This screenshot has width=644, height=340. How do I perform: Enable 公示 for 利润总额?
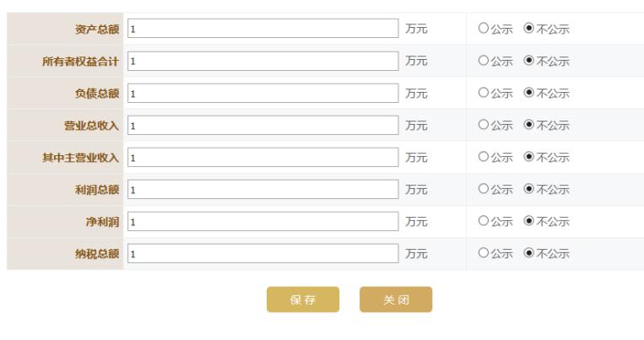pos(484,189)
